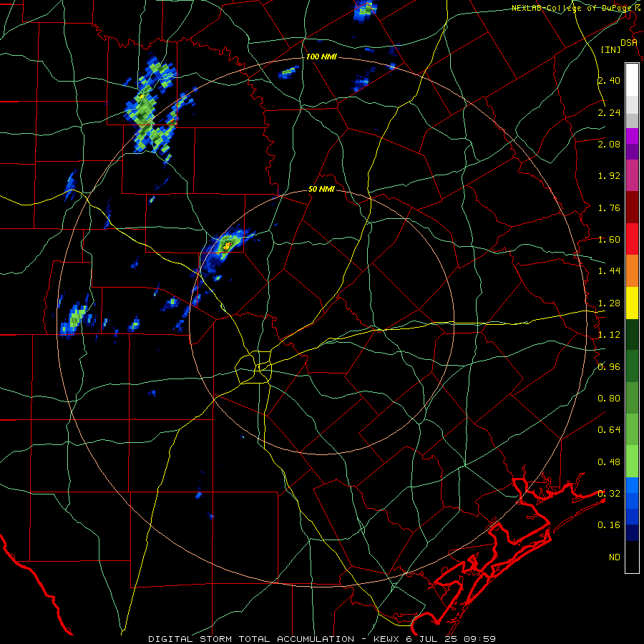The width and height of the screenshot is (644, 644).
Task: Click the 50 NMI range ring label
Action: (x=321, y=189)
